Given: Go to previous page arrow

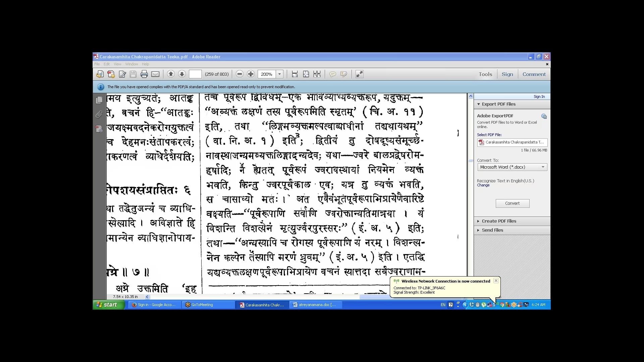Looking at the screenshot, I should [x=171, y=74].
